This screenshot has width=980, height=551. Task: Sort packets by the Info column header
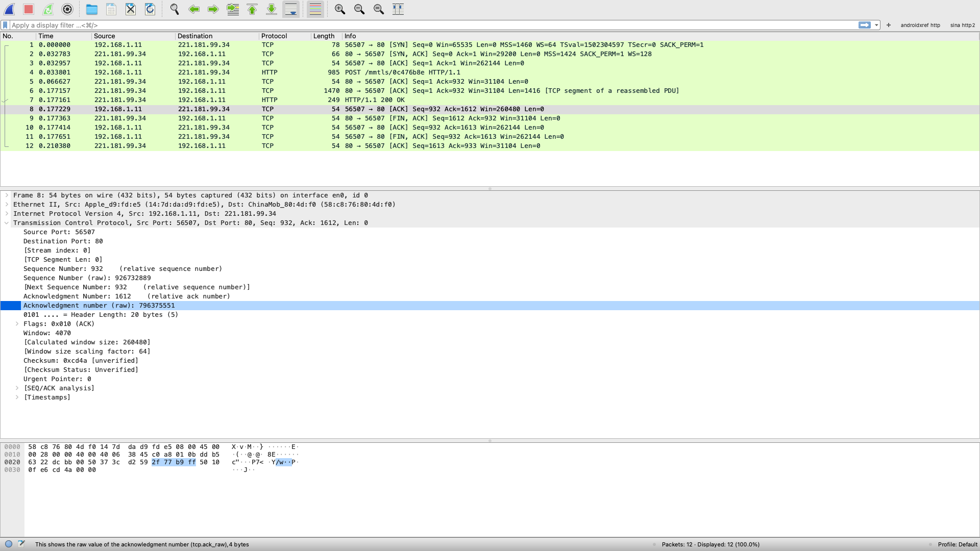tap(660, 36)
